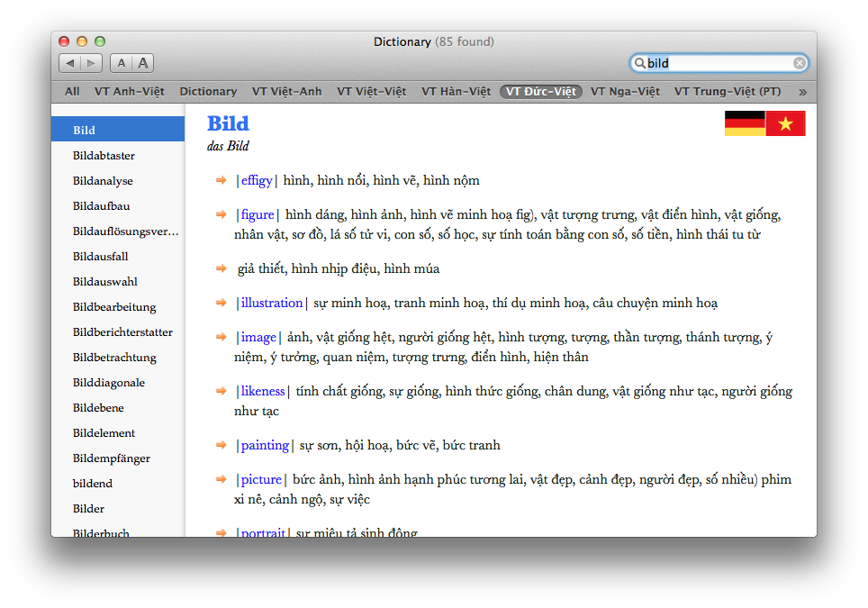Open the image link
The height and width of the screenshot is (608, 868).
[x=258, y=337]
